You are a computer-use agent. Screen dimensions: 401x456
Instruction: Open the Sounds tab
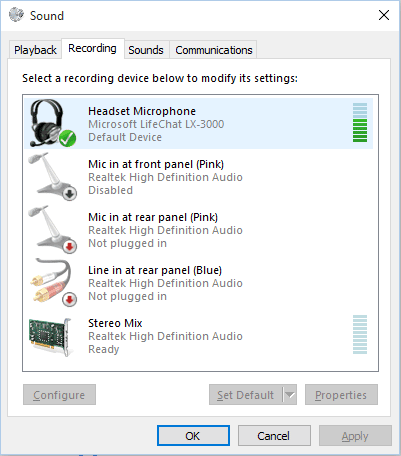pos(146,50)
